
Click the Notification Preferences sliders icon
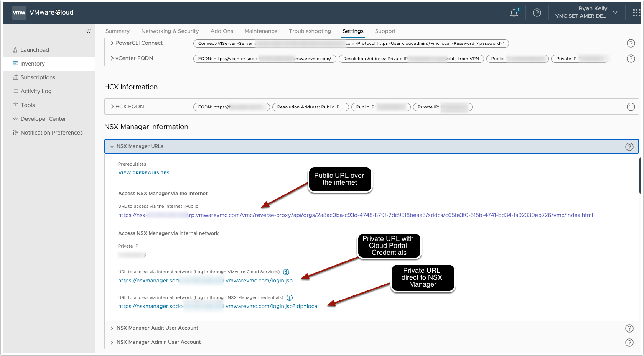click(15, 133)
